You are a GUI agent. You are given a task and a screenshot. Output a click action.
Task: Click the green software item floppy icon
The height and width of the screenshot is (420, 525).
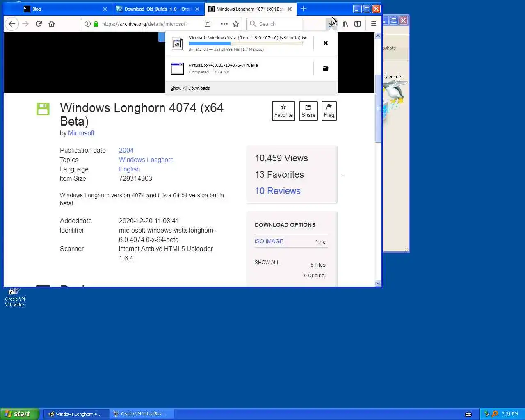(43, 109)
